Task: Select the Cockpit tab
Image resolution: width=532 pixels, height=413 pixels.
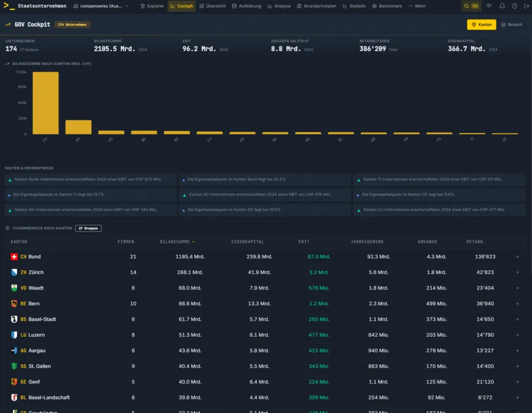Action: 182,6
